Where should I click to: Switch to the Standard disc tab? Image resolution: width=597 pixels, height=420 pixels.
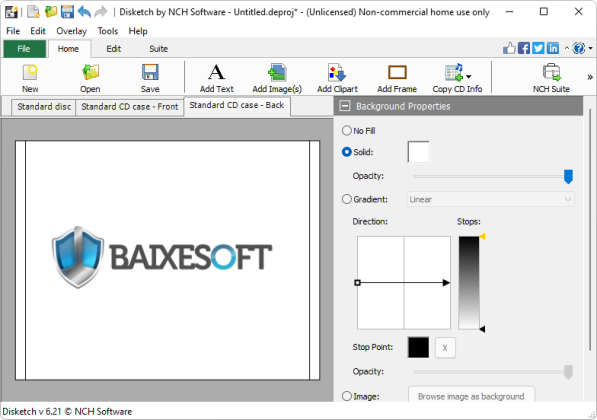44,107
